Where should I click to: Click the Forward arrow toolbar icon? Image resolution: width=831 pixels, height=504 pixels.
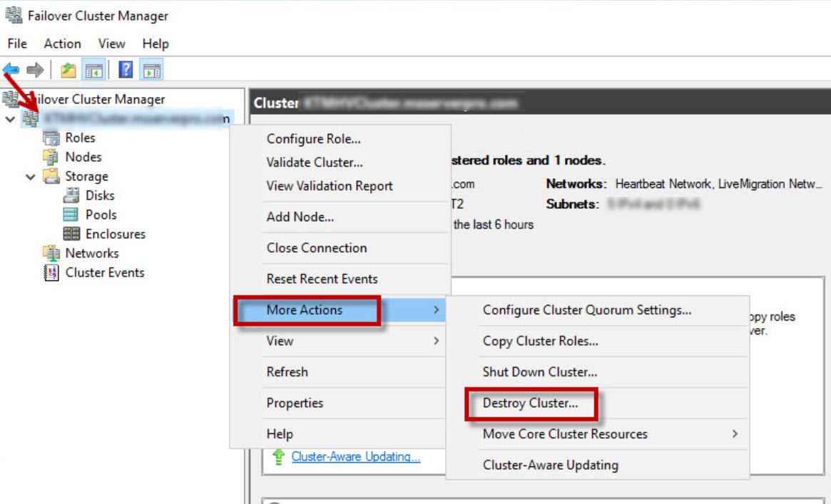[x=35, y=69]
